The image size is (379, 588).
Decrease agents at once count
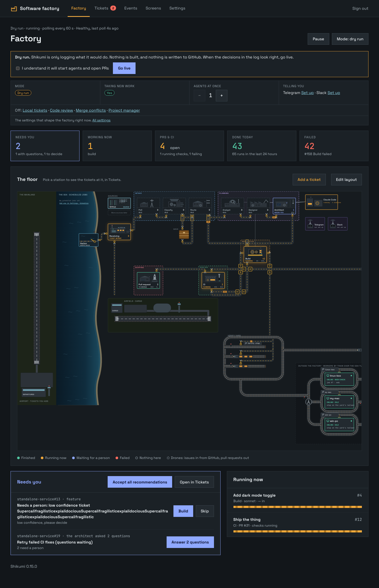coord(200,96)
